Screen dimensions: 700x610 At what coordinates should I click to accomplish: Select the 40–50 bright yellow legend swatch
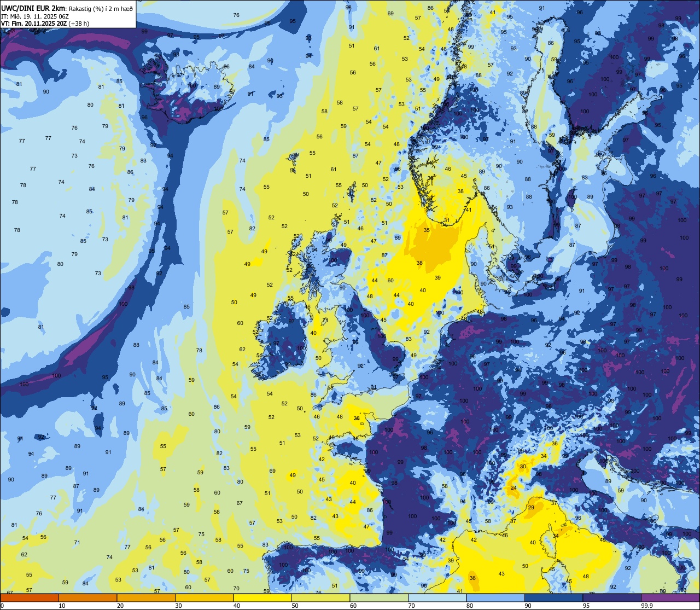click(x=262, y=597)
